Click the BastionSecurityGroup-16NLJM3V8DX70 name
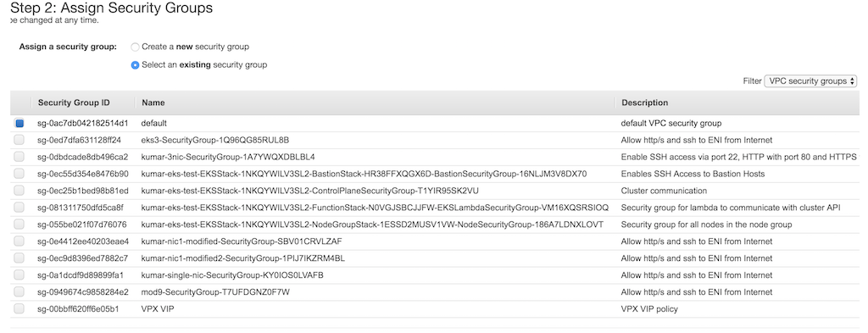 click(x=364, y=174)
